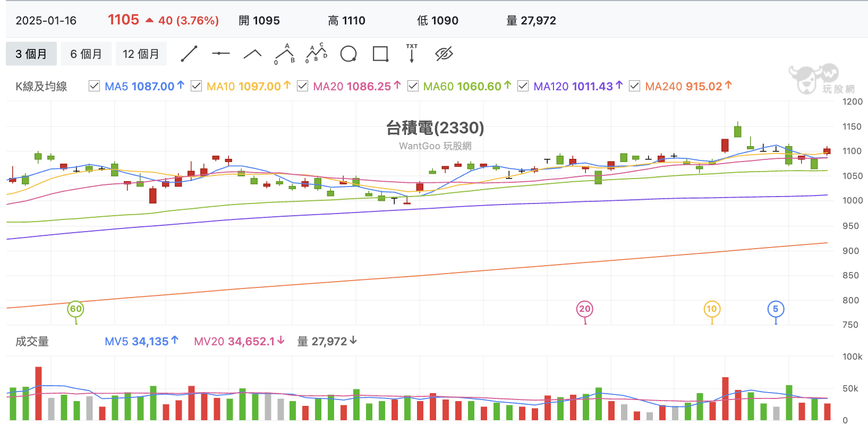Uncheck the MA10 moving average checkbox
The image size is (868, 425).
click(x=196, y=86)
